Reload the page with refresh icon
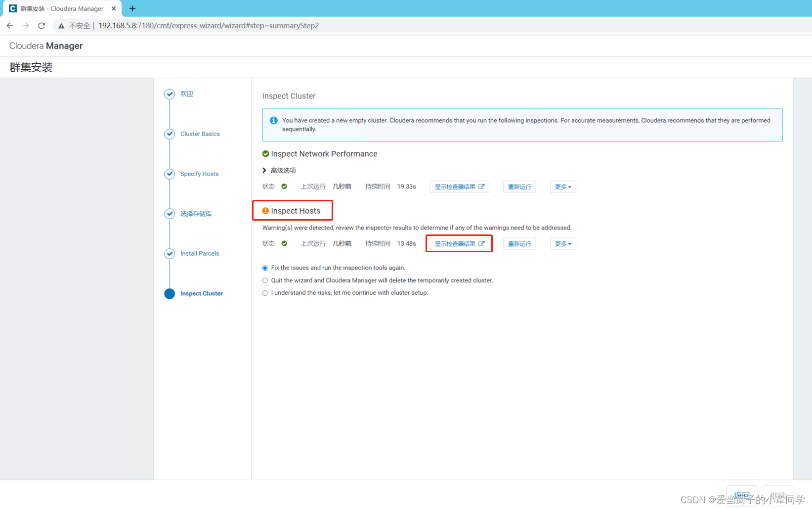This screenshot has height=509, width=812. [42, 26]
